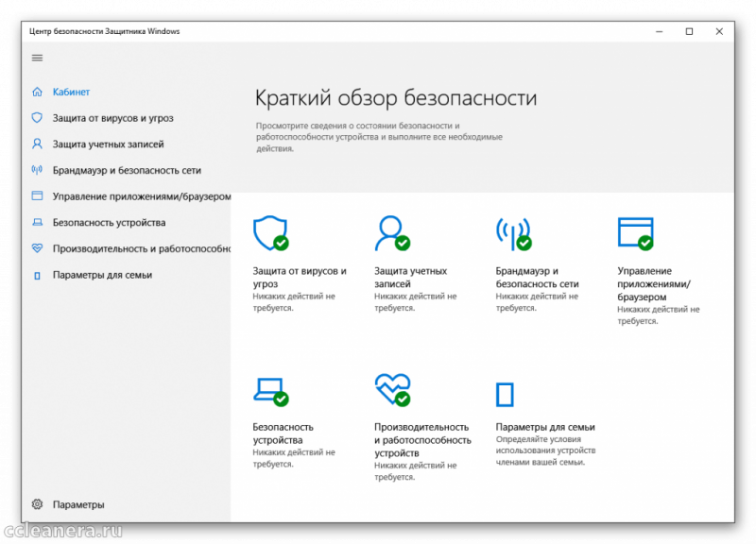Maximize the Defender Security Center window
This screenshot has width=756, height=544.
pyautogui.click(x=690, y=31)
